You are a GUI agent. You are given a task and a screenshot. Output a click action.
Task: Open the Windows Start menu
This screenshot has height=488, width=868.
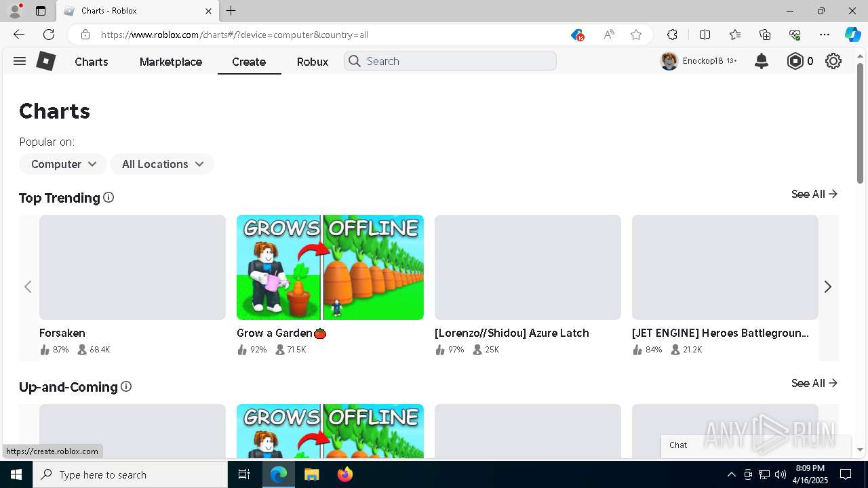click(x=16, y=474)
